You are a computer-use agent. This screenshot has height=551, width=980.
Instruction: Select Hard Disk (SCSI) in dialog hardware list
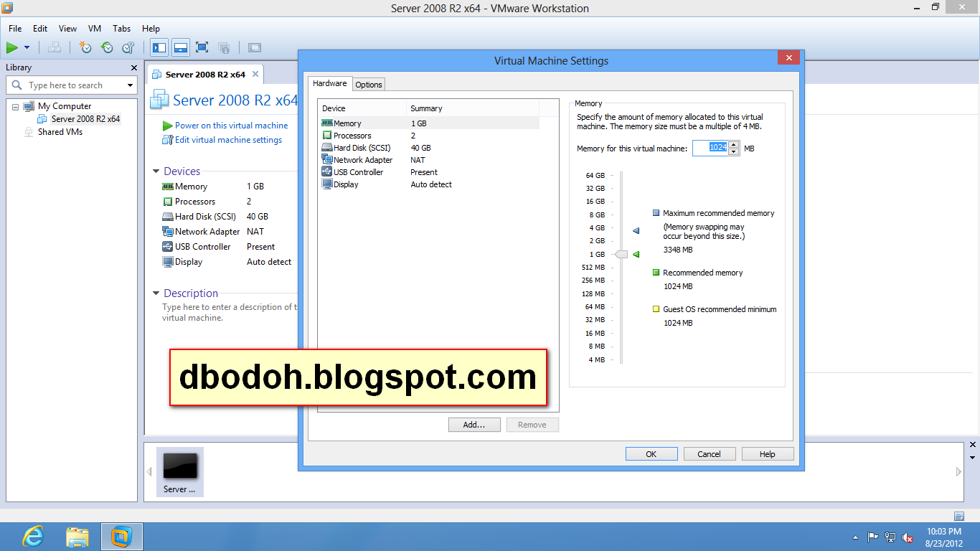(429, 148)
